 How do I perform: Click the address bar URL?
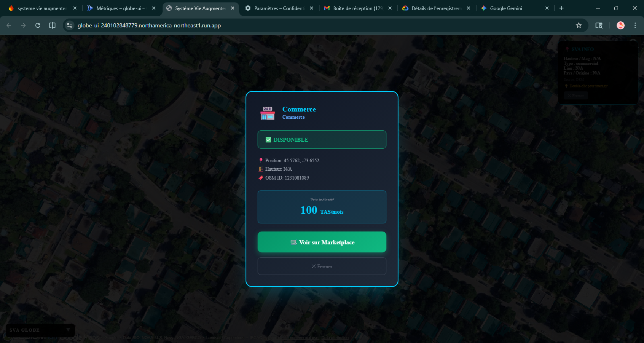[149, 25]
